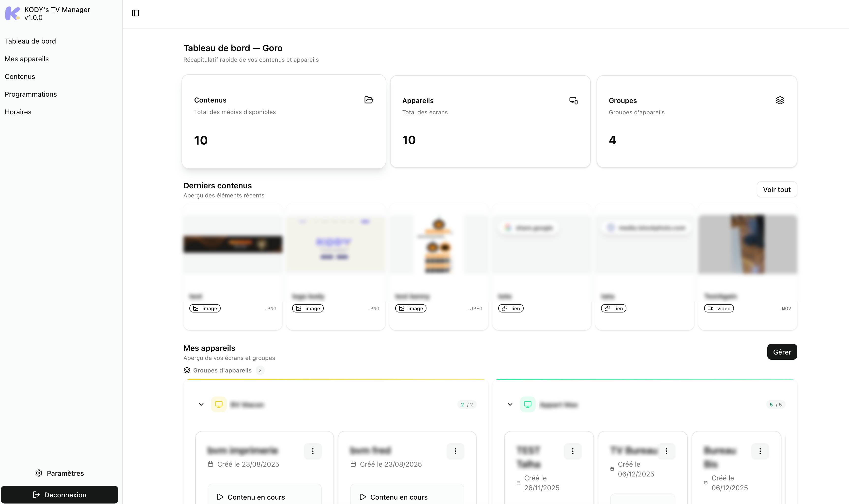
Task: Click the screens icon on the Appareils card
Action: point(573,101)
